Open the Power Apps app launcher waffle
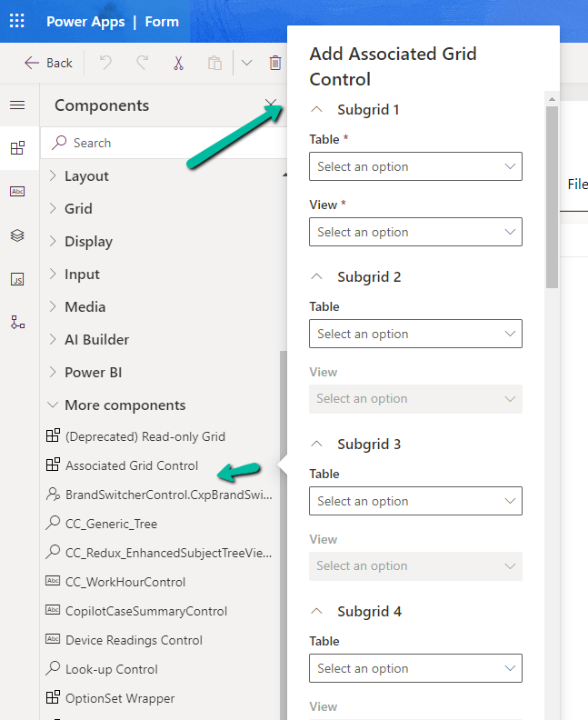This screenshot has height=720, width=588. (17, 21)
